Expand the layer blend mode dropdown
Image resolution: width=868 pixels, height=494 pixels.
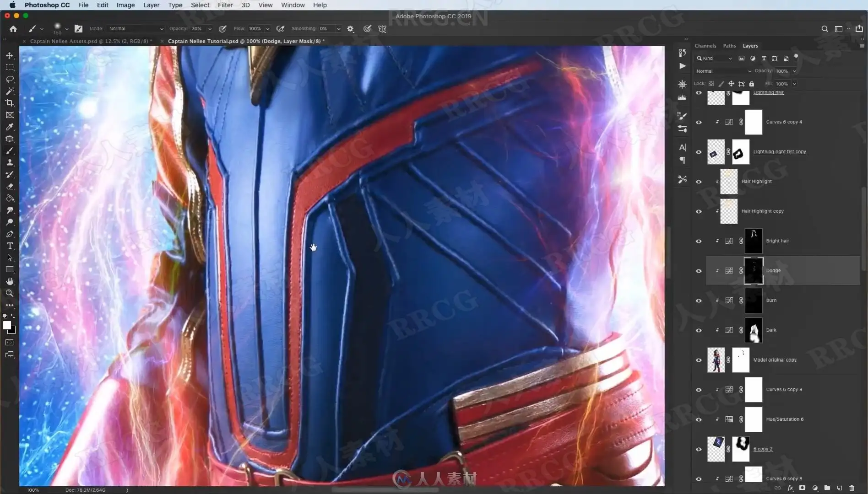(723, 71)
